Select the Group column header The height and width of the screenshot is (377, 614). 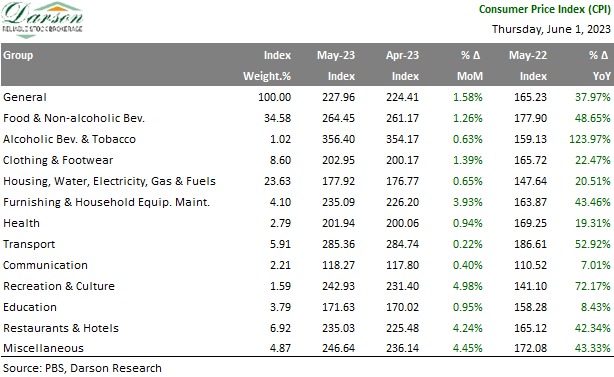click(18, 55)
